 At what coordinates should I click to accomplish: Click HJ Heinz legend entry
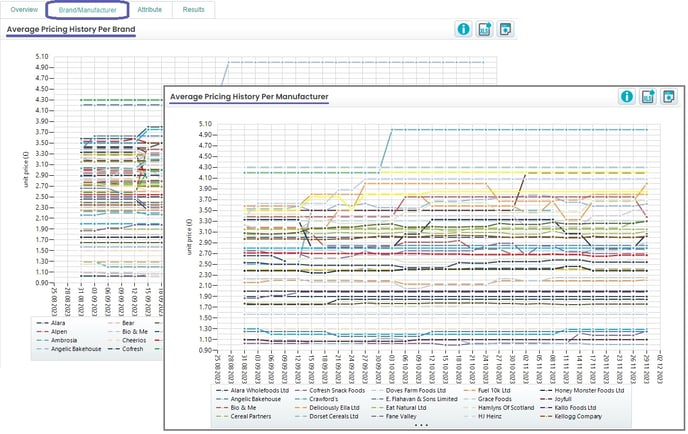click(483, 416)
